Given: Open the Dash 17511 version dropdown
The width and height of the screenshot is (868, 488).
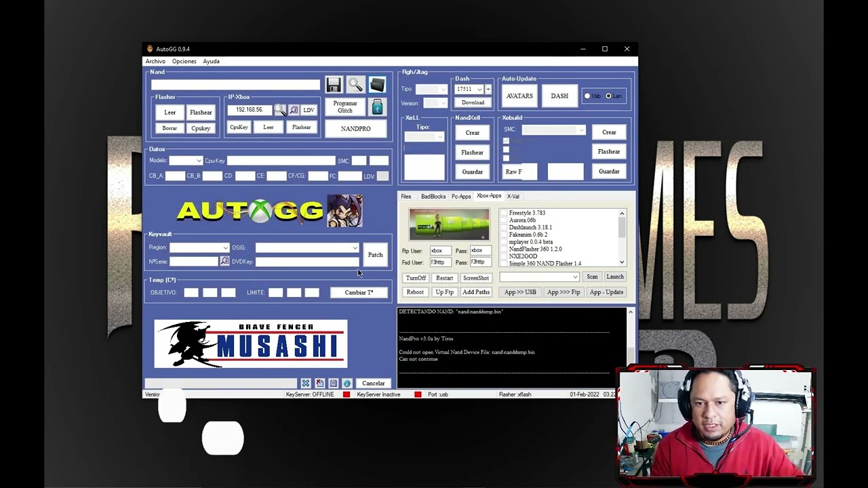Looking at the screenshot, I should click(469, 89).
